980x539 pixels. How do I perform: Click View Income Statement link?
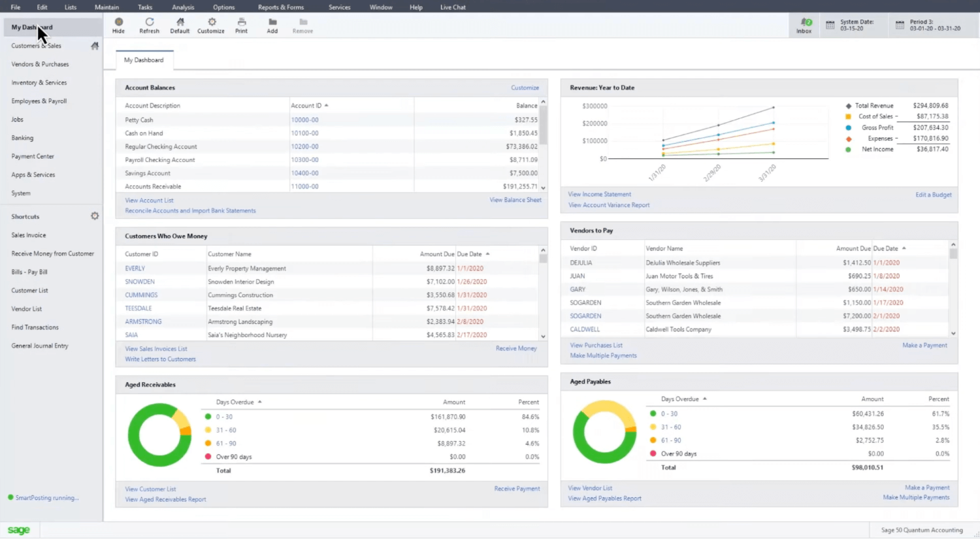tap(599, 194)
